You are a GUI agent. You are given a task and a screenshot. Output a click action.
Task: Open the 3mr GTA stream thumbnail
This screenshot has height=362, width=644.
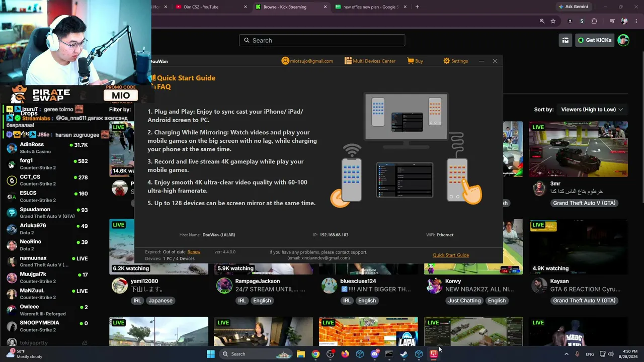click(x=578, y=149)
